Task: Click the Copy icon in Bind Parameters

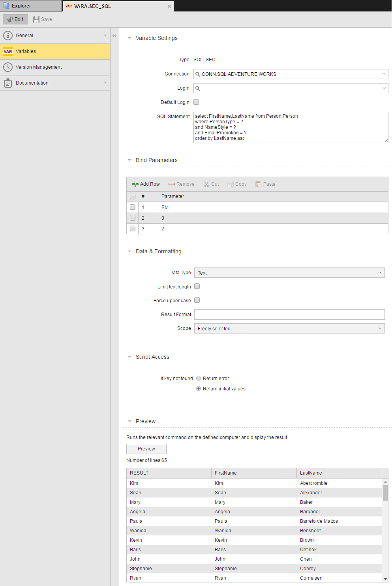Action: tap(231, 184)
